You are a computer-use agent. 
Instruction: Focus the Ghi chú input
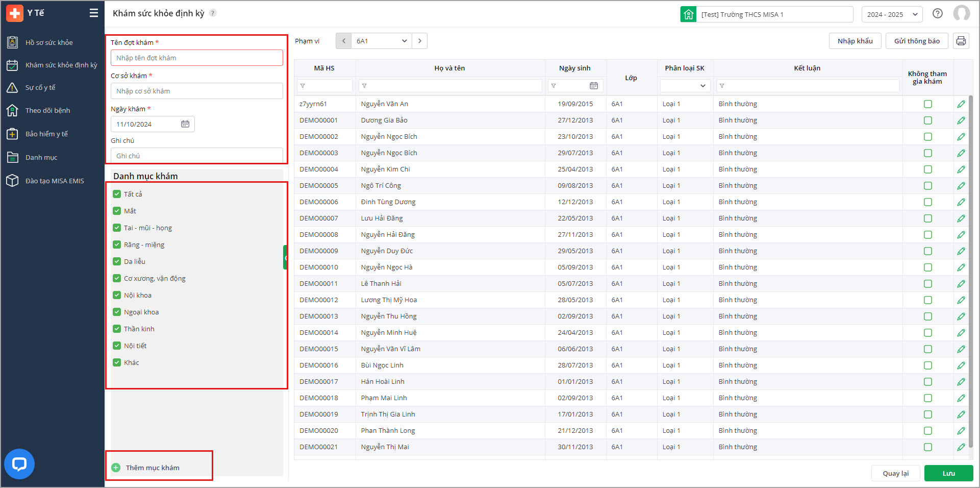197,156
